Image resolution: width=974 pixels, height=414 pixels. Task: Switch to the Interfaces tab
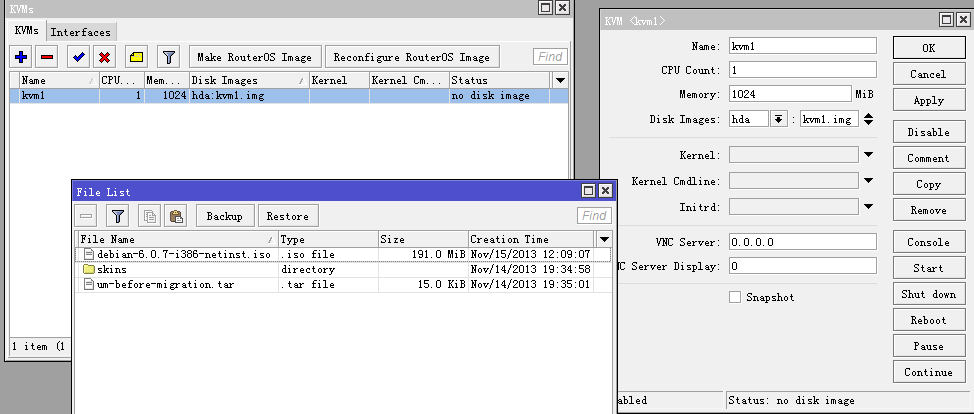click(81, 32)
